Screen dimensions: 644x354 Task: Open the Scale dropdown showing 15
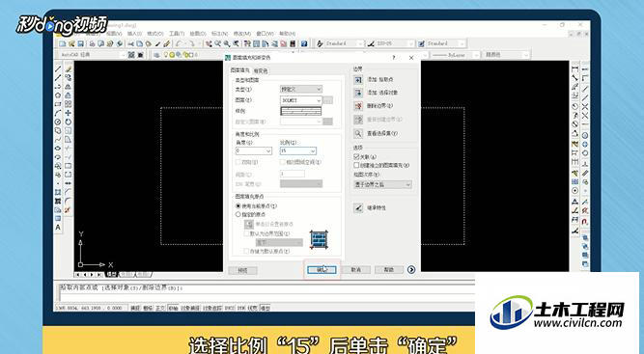tap(297, 150)
